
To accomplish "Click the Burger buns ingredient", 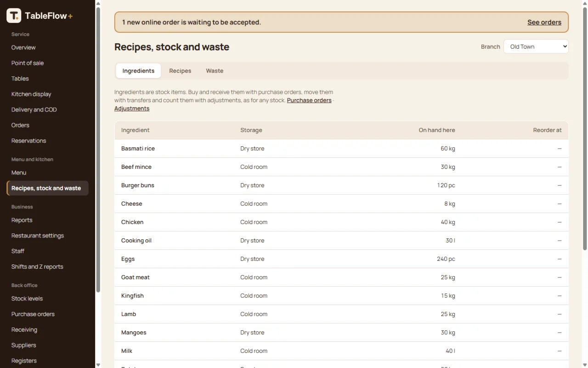I will tap(138, 185).
